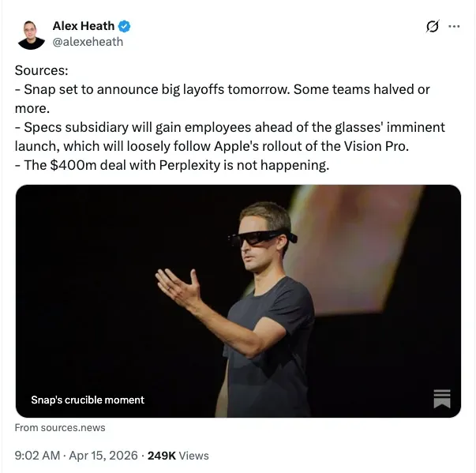Click the dark glasses in the photo

pyautogui.click(x=262, y=238)
